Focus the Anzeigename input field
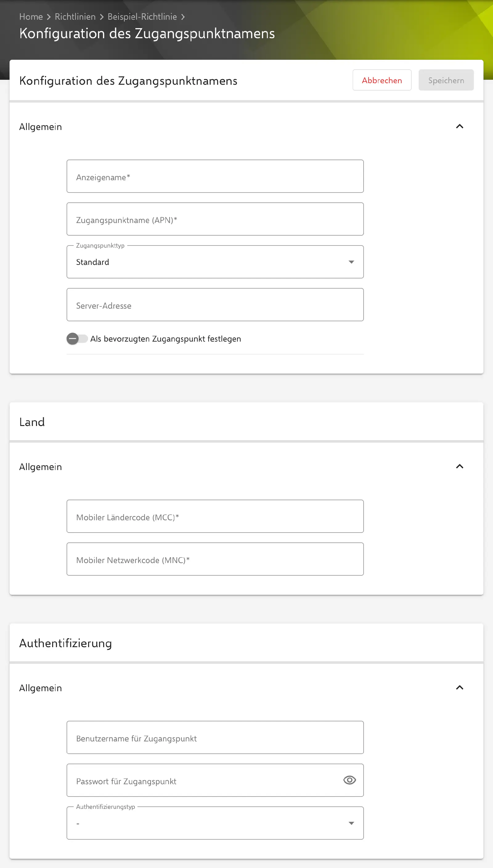 click(x=215, y=176)
